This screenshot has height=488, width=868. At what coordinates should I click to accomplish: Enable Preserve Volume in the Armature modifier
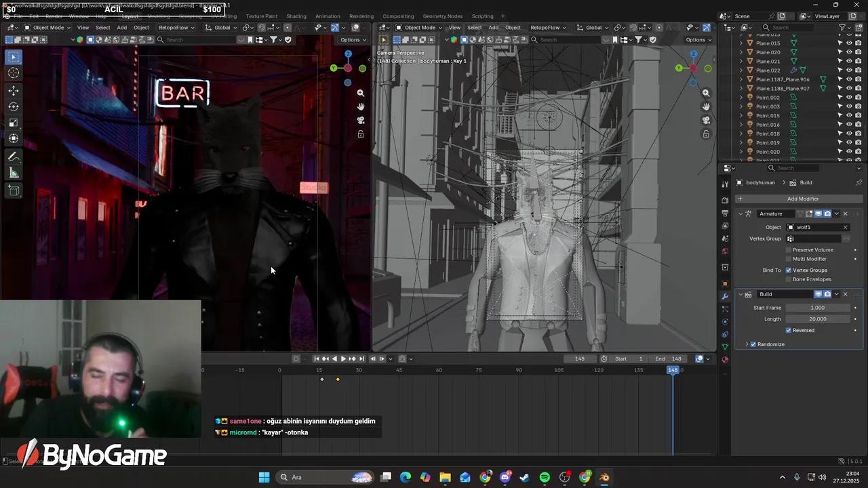pos(789,249)
